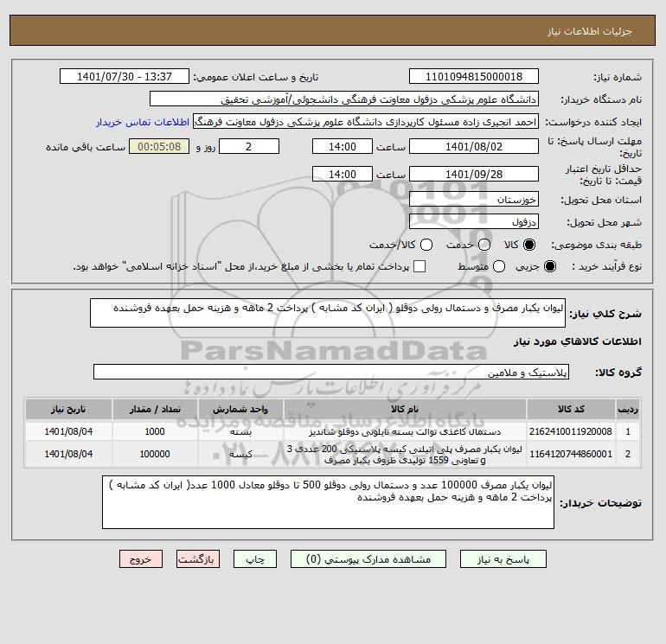Click the تاریخ نیاز column header
This screenshot has width=666, height=644.
[68, 409]
